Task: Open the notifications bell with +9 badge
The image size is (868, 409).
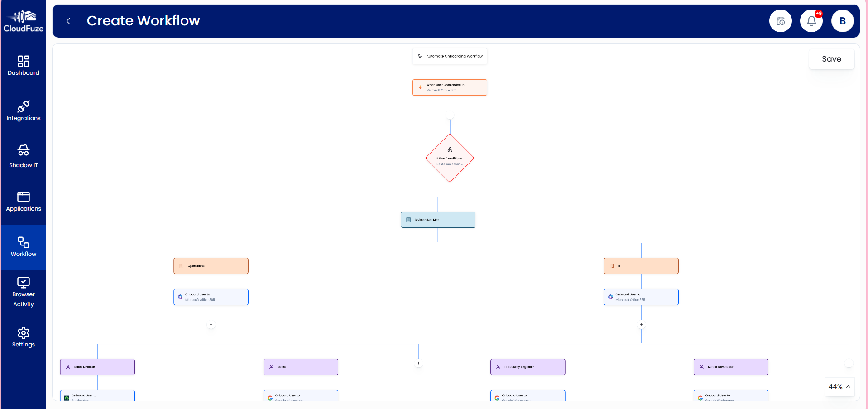Action: (x=810, y=20)
